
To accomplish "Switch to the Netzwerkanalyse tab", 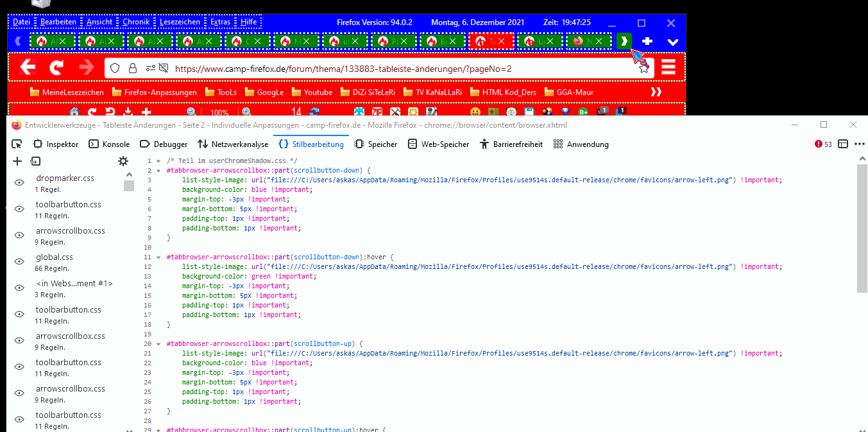I will coord(233,144).
